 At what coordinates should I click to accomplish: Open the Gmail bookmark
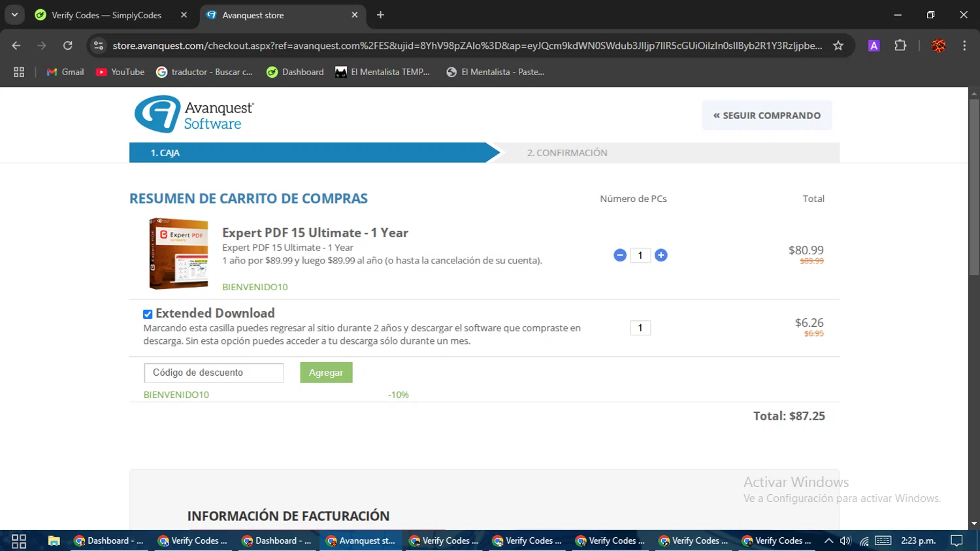tap(65, 72)
